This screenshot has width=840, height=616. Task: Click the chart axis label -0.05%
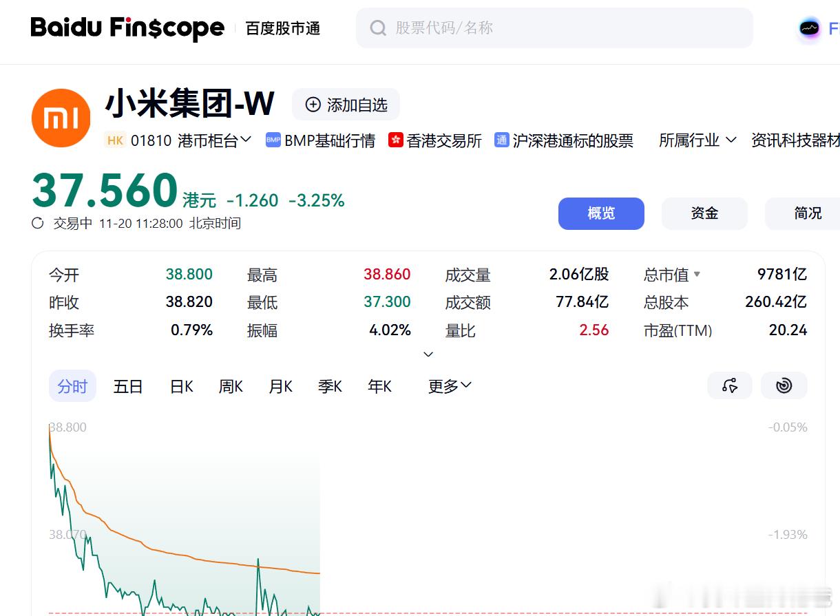pyautogui.click(x=788, y=427)
